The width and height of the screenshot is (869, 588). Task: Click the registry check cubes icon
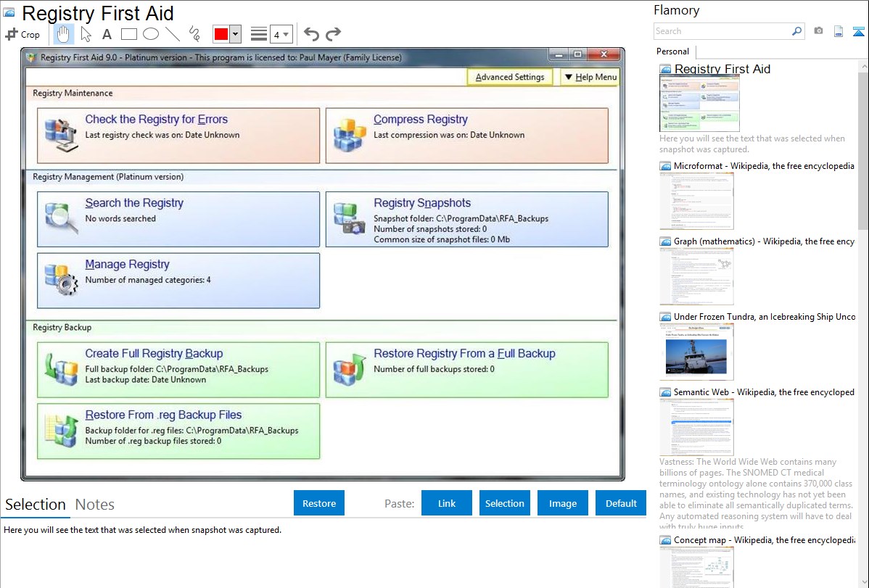[x=60, y=135]
